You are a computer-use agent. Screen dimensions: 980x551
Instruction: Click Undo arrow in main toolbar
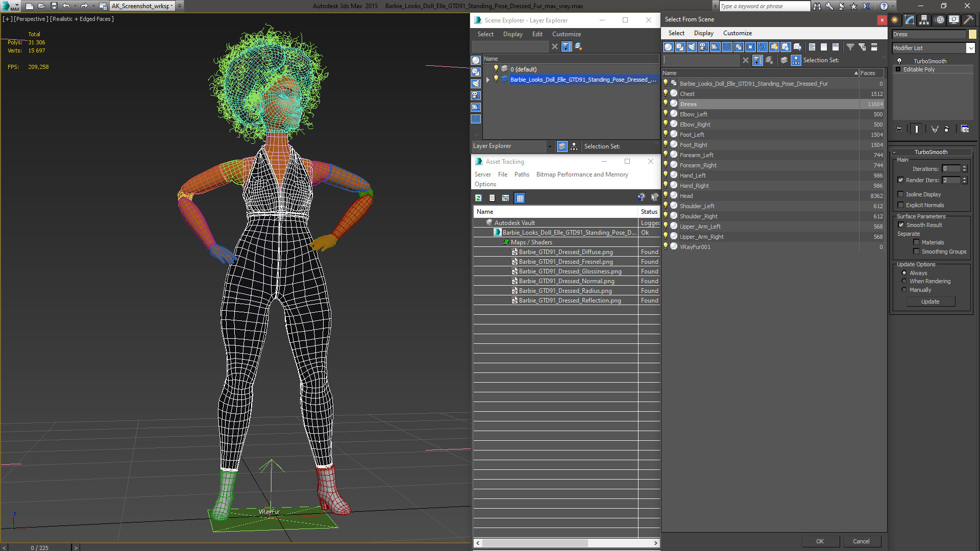(x=66, y=6)
